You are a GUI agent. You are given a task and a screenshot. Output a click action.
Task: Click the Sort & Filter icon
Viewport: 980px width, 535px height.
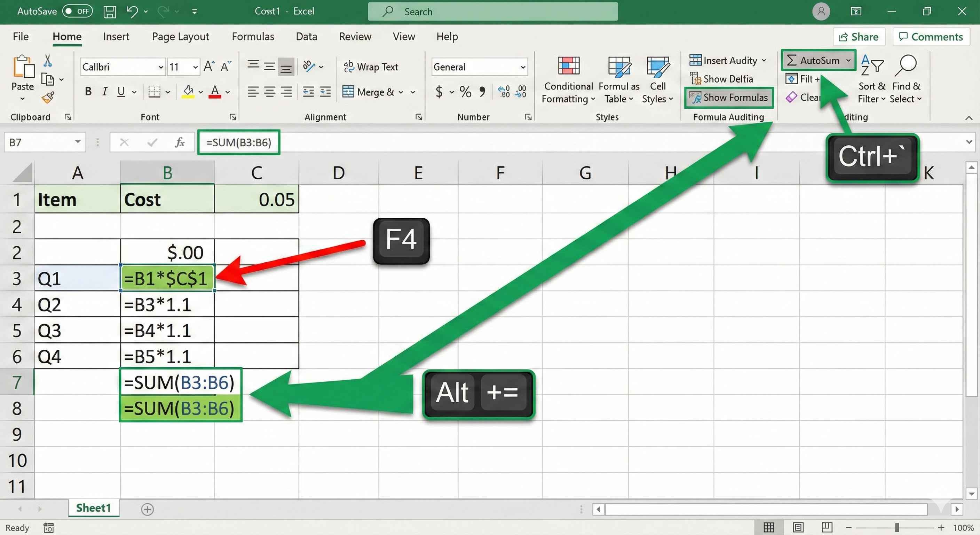tap(871, 65)
